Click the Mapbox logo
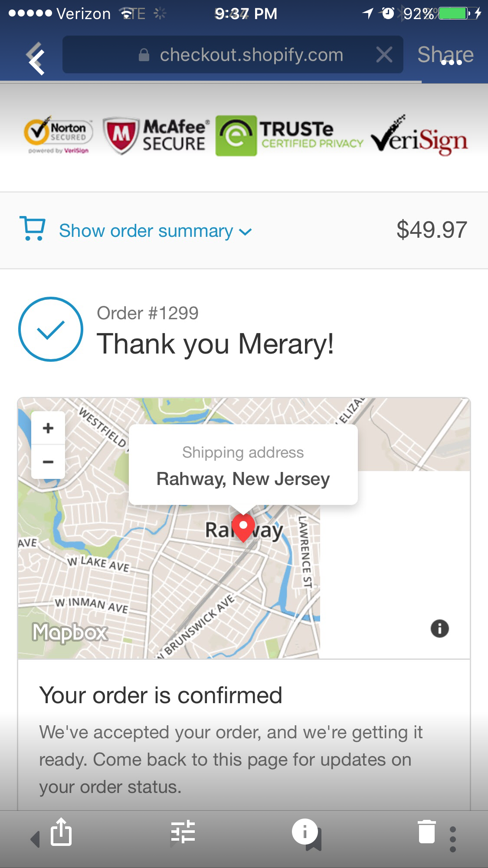488x868 pixels. tap(70, 632)
